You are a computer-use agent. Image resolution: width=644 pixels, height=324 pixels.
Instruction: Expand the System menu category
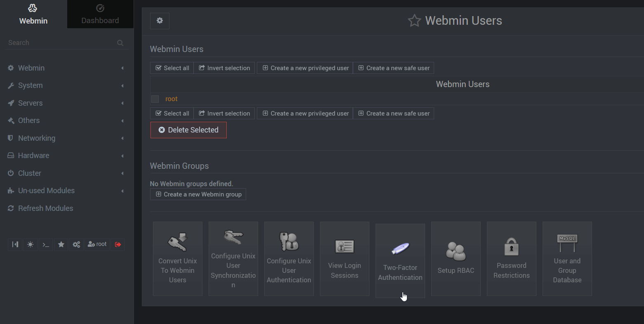click(66, 85)
